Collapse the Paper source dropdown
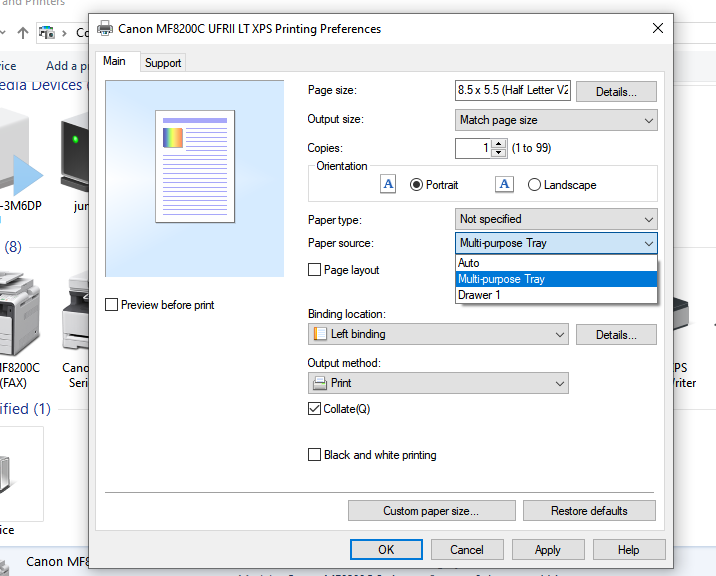The height and width of the screenshot is (576, 716). click(x=556, y=243)
